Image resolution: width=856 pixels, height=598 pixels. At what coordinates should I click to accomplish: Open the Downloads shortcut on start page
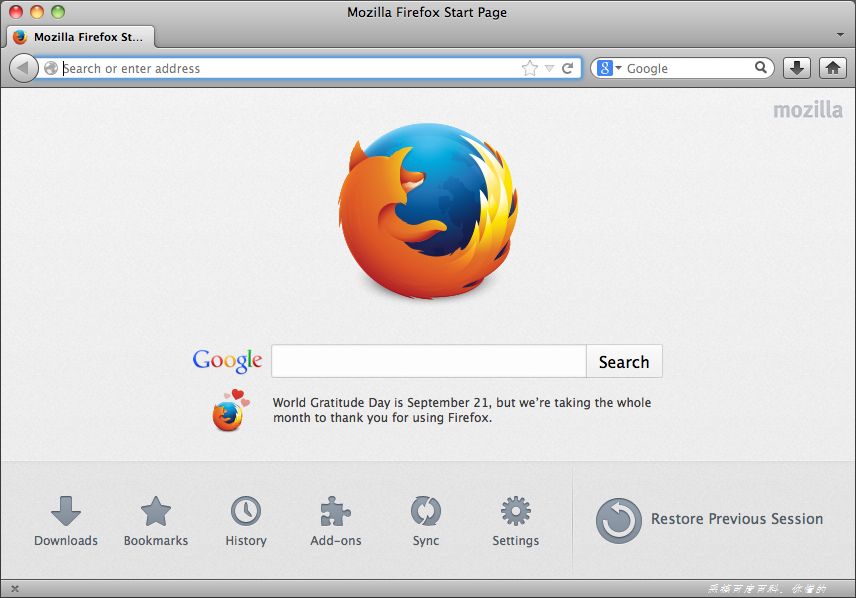pyautogui.click(x=66, y=521)
